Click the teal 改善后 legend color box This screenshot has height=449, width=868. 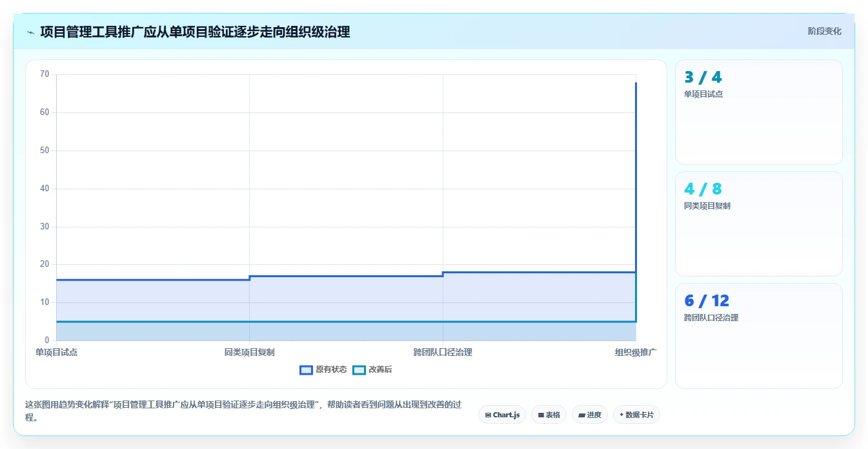click(x=359, y=370)
